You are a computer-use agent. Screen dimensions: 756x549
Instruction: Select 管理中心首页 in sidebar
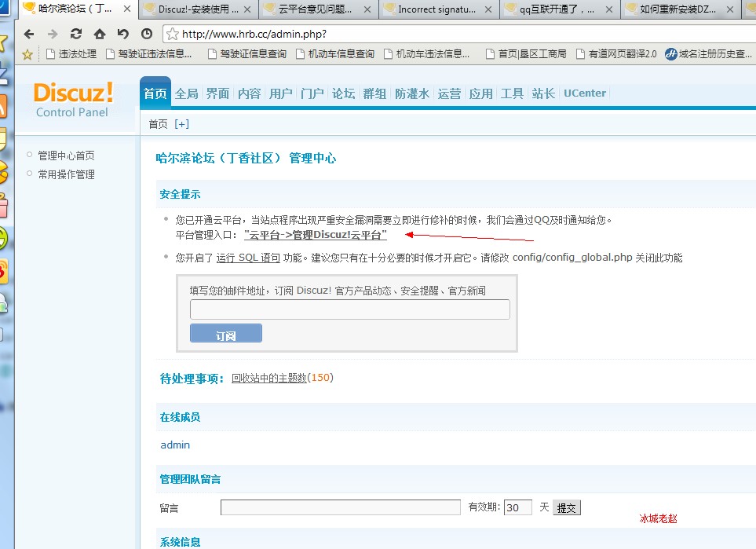point(66,156)
